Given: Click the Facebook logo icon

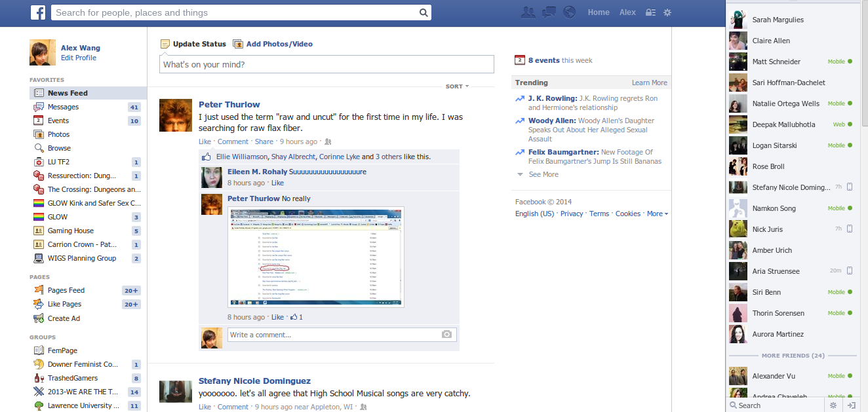Looking at the screenshot, I should (x=38, y=12).
